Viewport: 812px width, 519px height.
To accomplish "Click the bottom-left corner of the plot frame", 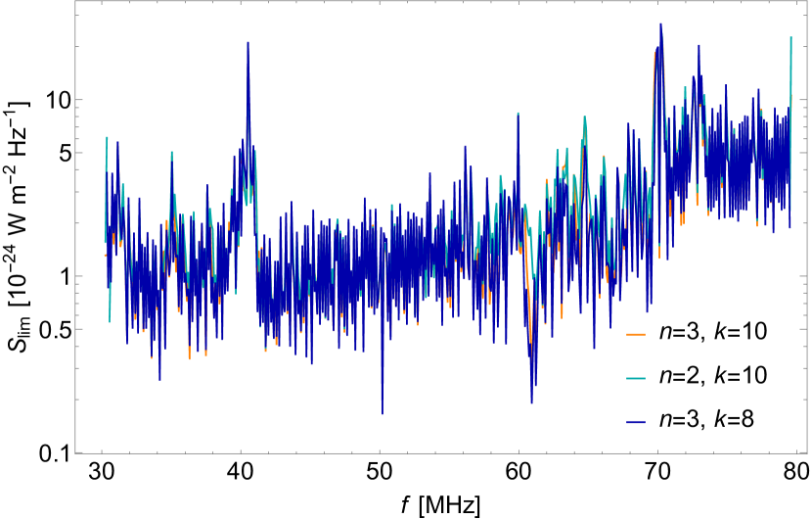I will pos(75,452).
